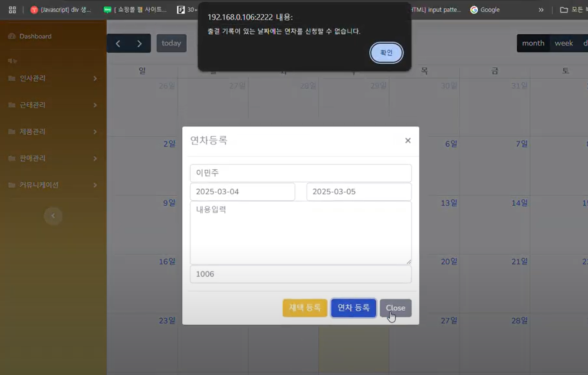This screenshot has width=588, height=375.
Task: Submit the leave request with 연차 등록
Action: (x=353, y=308)
